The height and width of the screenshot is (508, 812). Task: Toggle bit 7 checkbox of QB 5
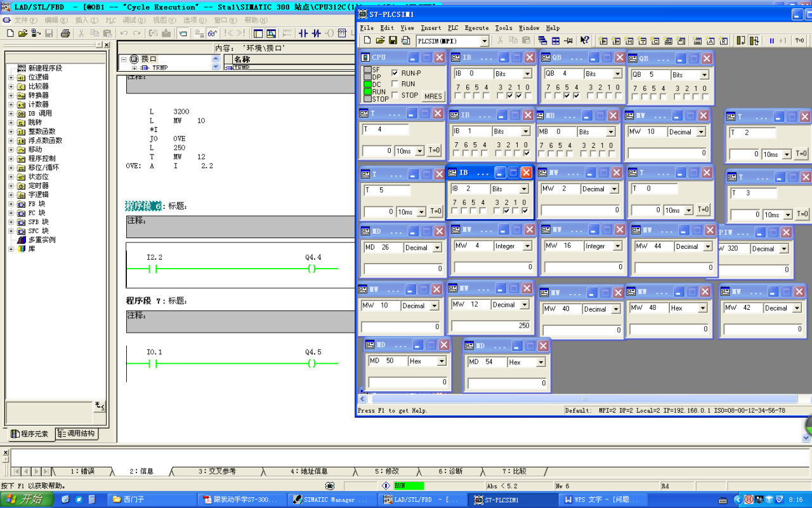click(635, 97)
